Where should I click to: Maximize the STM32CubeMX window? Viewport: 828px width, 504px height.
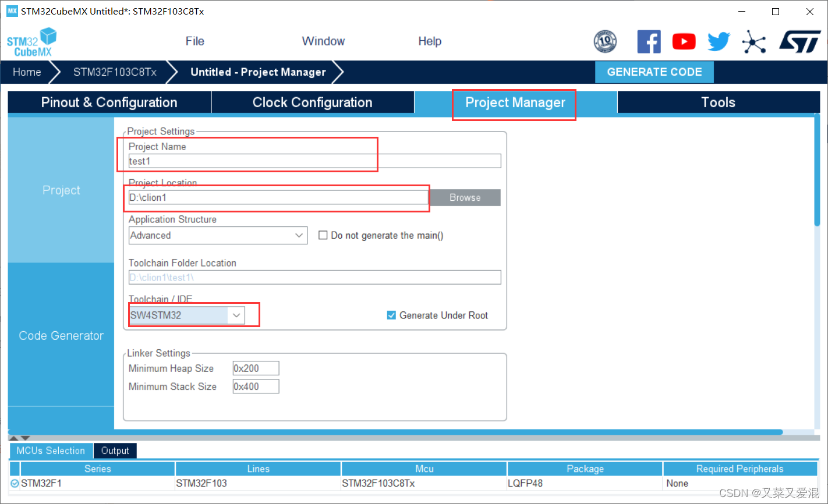click(x=776, y=12)
